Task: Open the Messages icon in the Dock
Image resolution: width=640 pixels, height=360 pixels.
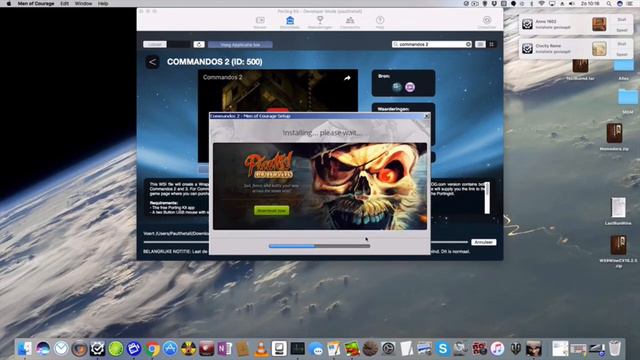Action: tap(316, 349)
